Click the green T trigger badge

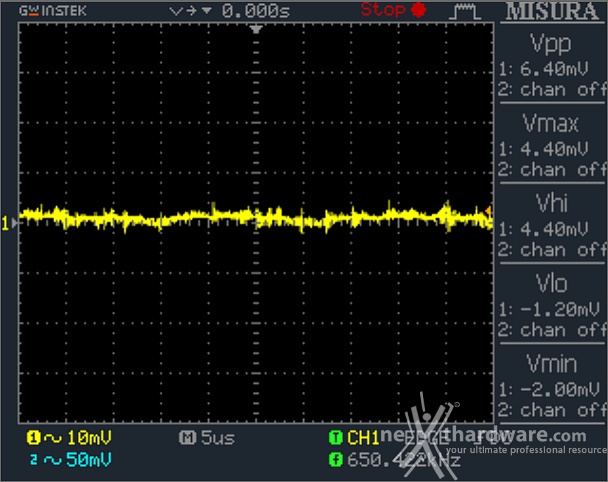point(336,438)
